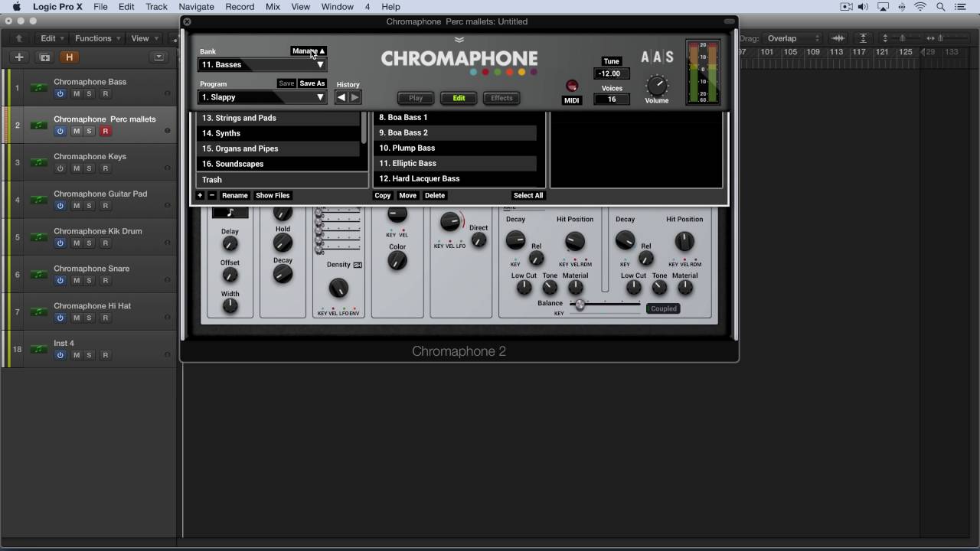Click the Volume knob in Chromaphone
This screenshot has height=551, width=980.
point(657,85)
